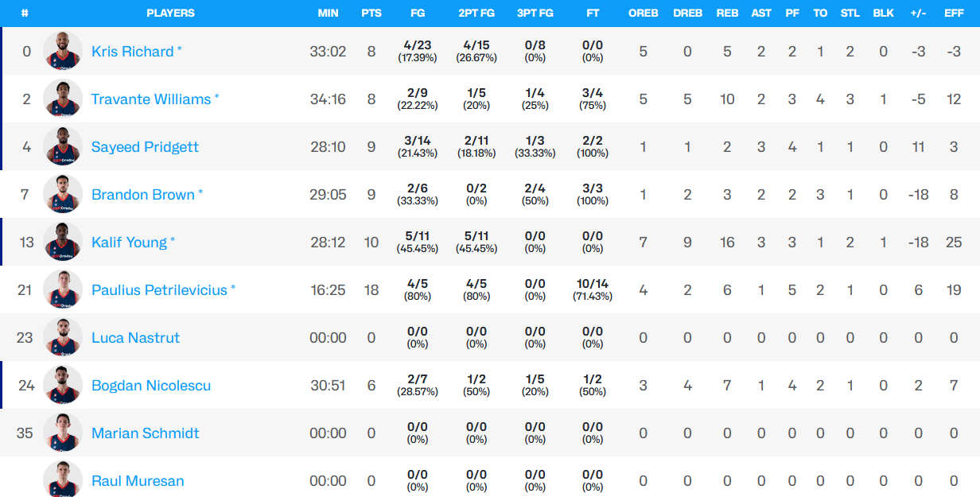The image size is (980, 497).
Task: Open Luca Nastrut's headshot image
Action: (63, 337)
